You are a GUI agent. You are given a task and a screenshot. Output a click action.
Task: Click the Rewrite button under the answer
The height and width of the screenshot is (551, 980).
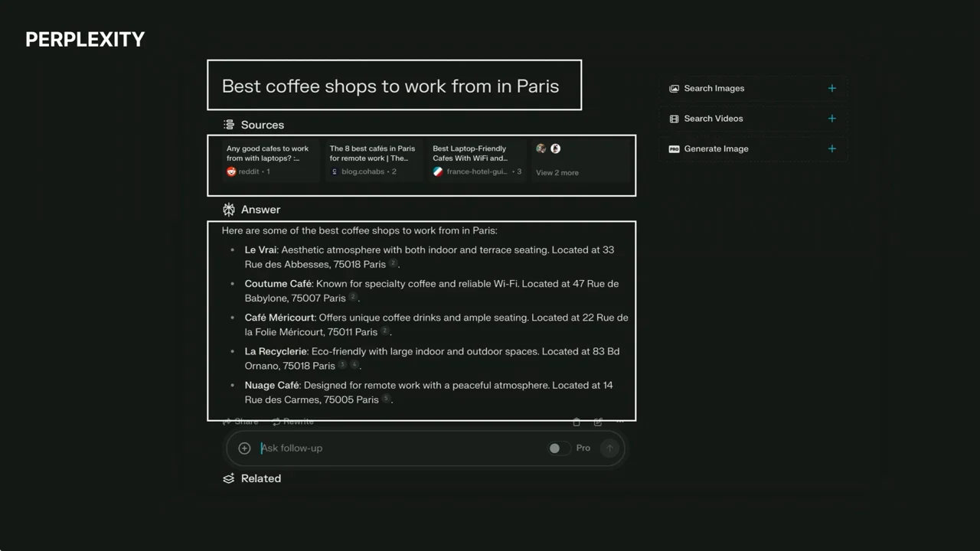[293, 422]
